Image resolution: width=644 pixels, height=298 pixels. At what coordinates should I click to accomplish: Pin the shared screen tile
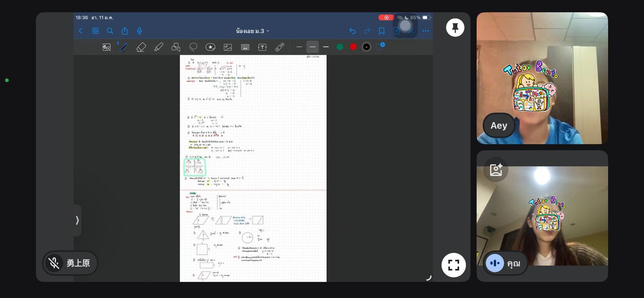tap(455, 27)
